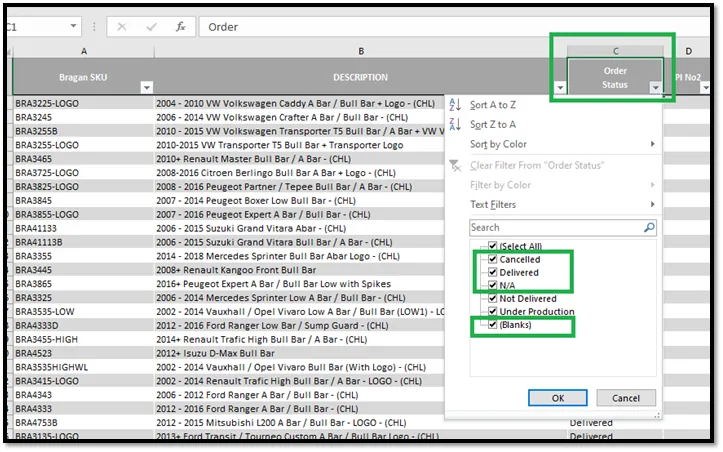
Task: Click the formula bar enter checkmark icon
Action: (151, 27)
